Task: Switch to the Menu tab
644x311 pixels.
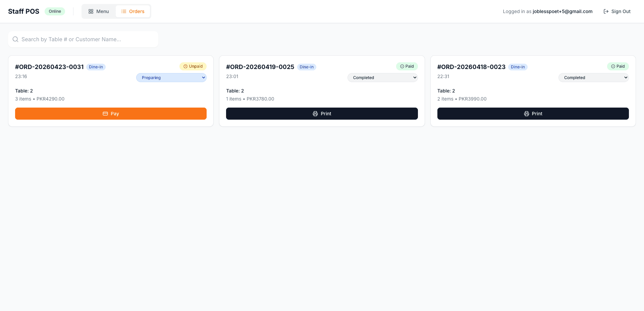Action: click(x=99, y=11)
